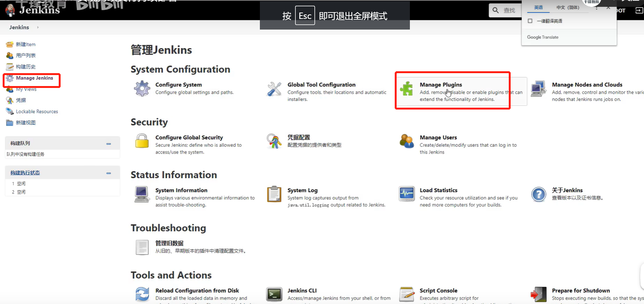Click the search magnifier icon in header
The image size is (644, 304).
[496, 10]
